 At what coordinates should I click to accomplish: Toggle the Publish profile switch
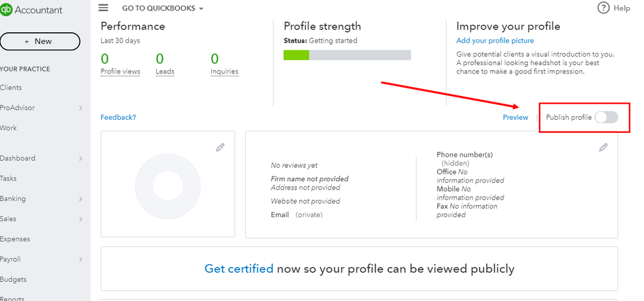tap(606, 118)
